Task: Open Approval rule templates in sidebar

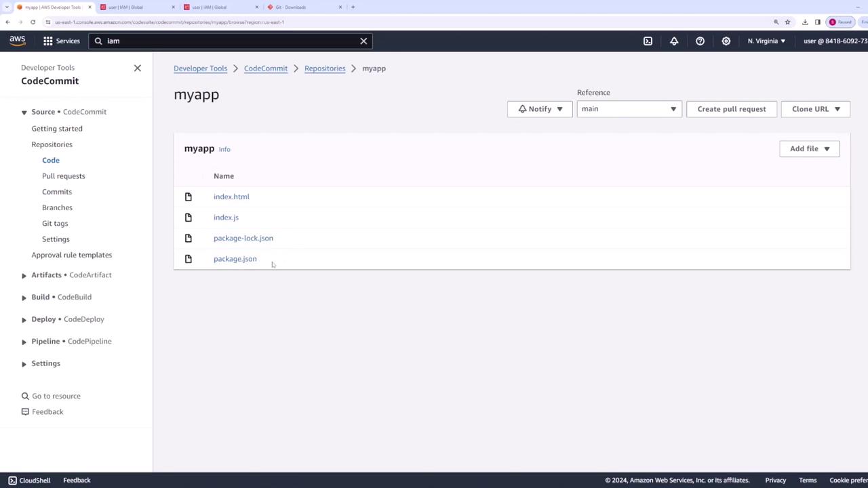Action: tap(72, 255)
